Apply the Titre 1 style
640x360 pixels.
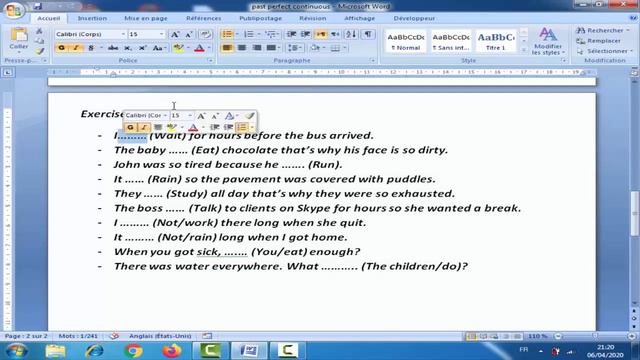(496, 41)
